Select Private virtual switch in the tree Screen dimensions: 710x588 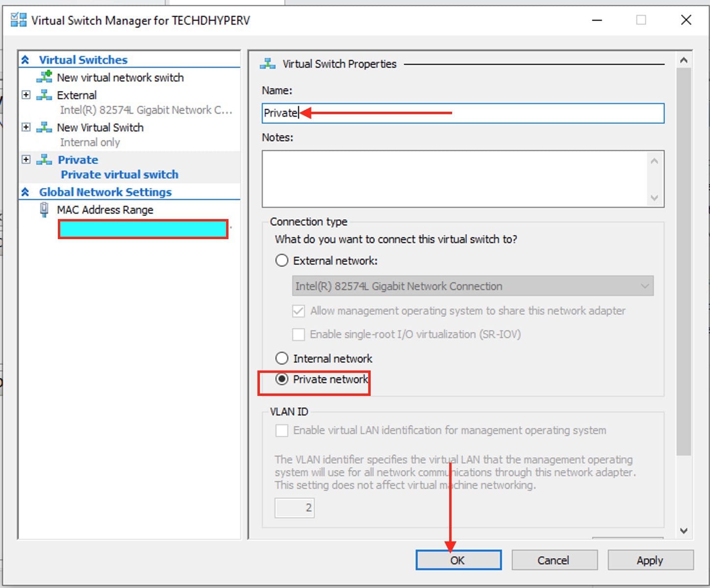point(119,174)
